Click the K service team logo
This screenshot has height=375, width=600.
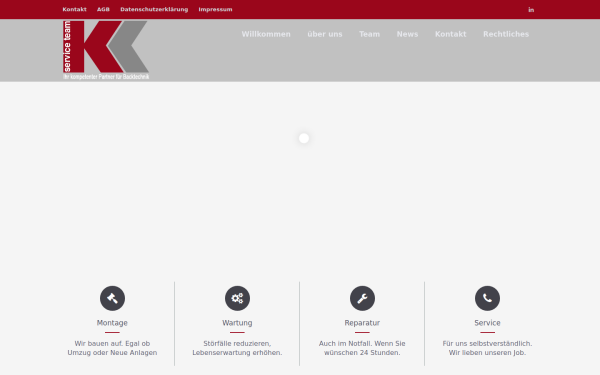pos(106,50)
